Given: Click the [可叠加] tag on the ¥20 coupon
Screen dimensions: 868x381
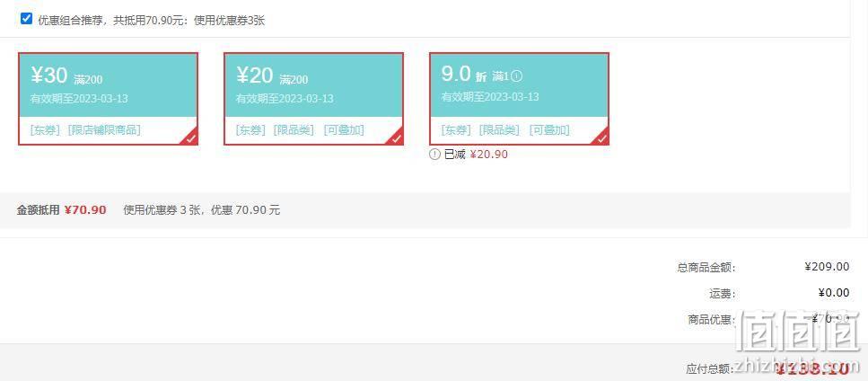Looking at the screenshot, I should 344,130.
